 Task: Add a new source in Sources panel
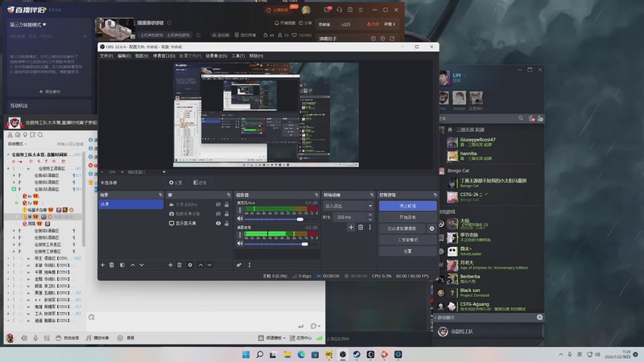click(171, 265)
